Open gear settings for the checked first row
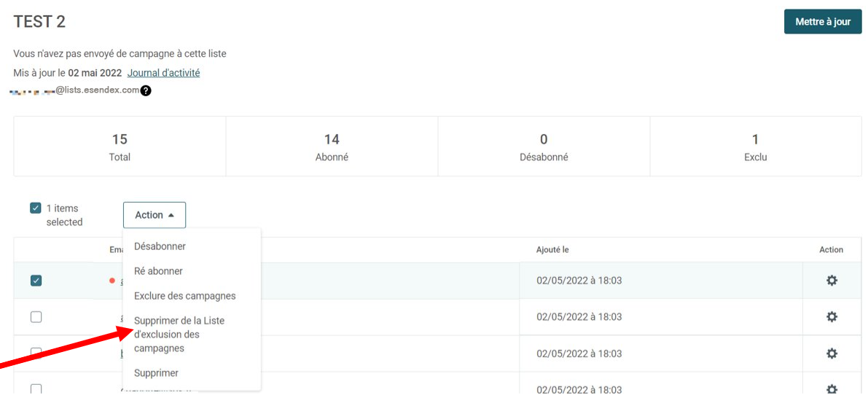The image size is (868, 406). [x=832, y=281]
